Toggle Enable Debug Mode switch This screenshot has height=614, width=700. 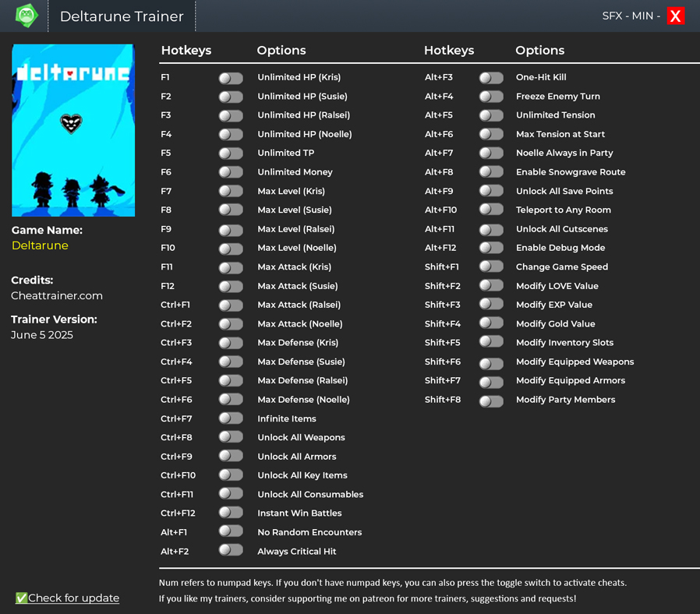tap(491, 248)
